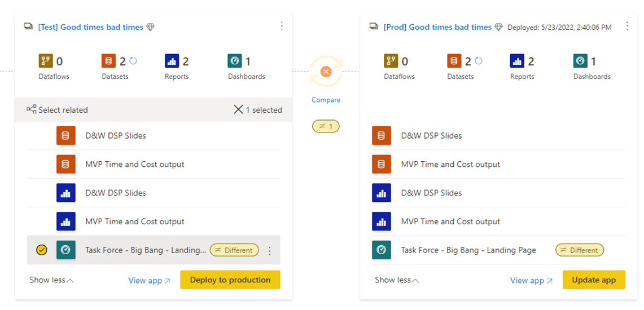This screenshot has width=644, height=310.
Task: Uncheck the selected Task Force dashboard item
Action: click(42, 250)
